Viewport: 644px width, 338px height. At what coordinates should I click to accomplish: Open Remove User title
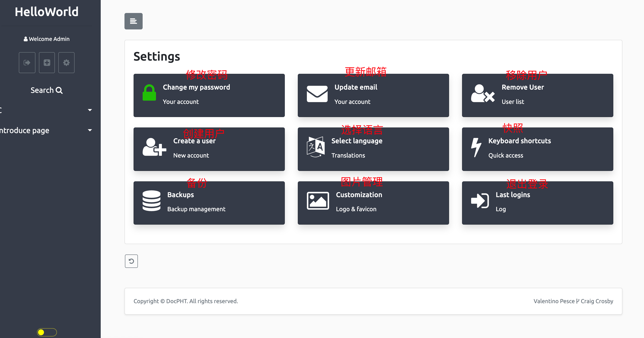[x=523, y=87]
